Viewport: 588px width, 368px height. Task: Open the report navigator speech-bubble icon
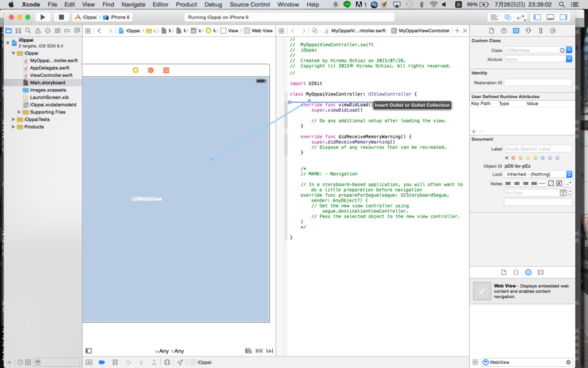(77, 31)
